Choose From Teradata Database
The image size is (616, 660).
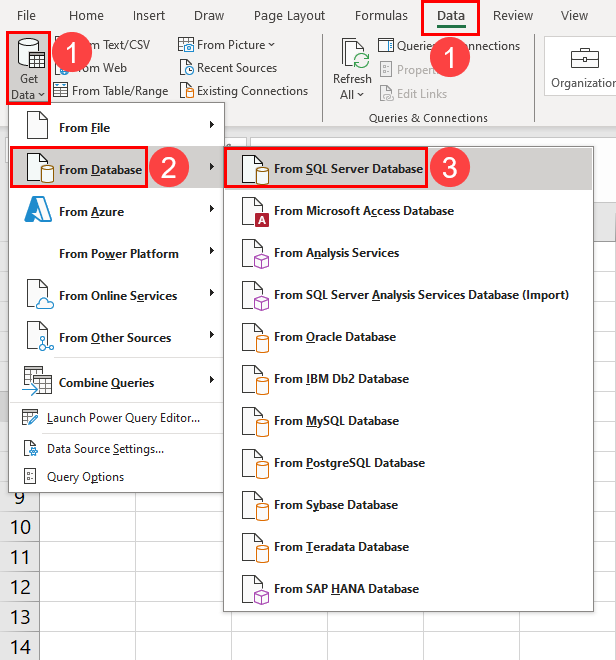point(408,546)
